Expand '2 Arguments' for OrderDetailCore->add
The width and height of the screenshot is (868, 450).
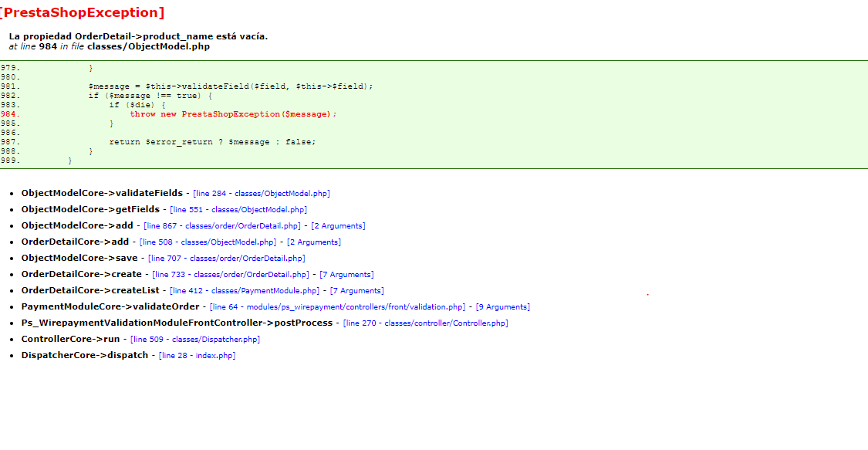(314, 242)
